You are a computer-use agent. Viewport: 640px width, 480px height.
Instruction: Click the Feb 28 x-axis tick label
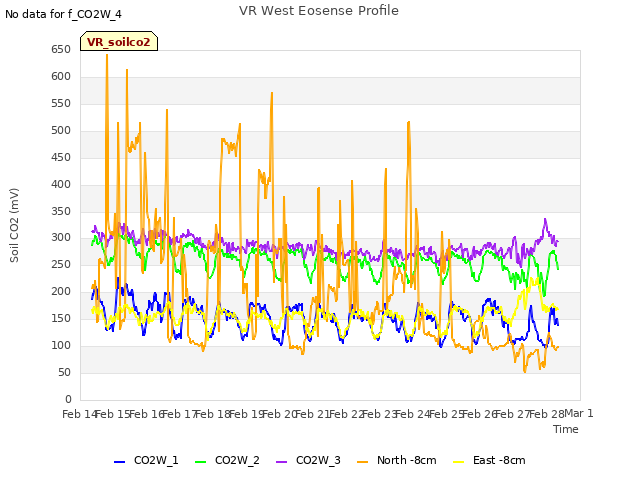[547, 414]
